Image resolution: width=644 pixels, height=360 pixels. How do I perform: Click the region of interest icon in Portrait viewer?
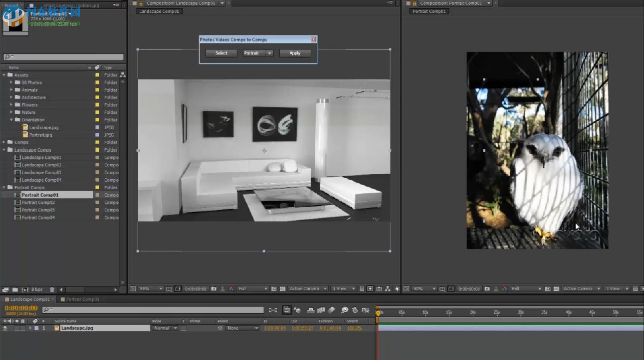pos(547,289)
